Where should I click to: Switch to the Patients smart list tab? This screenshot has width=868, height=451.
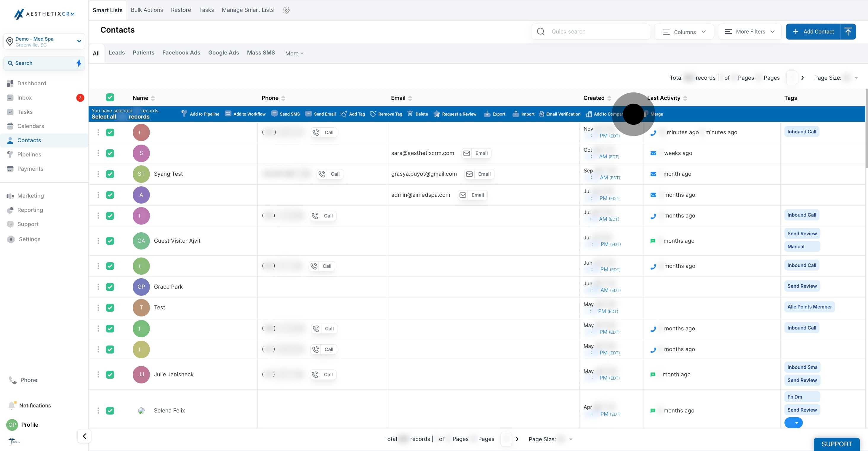(x=143, y=52)
